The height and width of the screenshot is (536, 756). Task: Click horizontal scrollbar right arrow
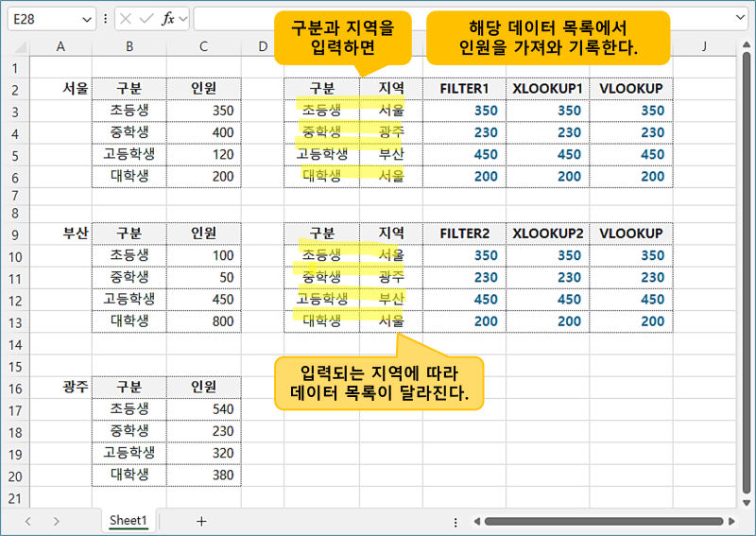coord(730,521)
